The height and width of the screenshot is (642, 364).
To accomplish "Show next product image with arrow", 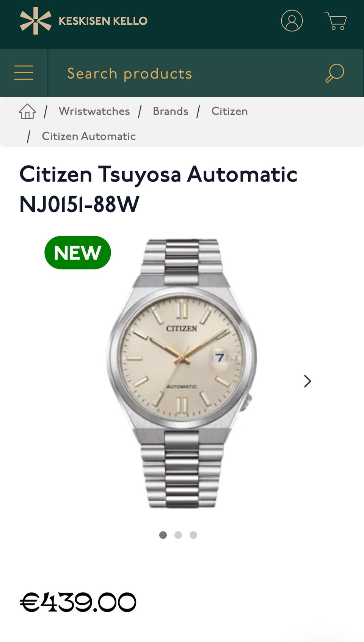I will (x=308, y=381).
